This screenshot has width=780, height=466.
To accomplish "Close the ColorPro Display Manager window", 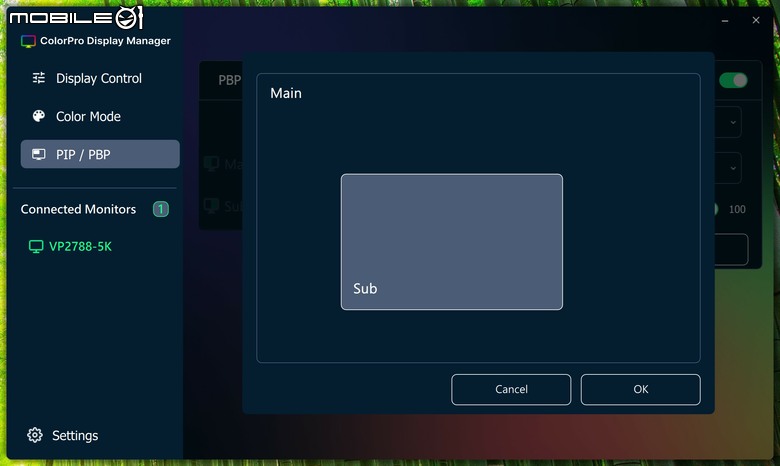I will point(756,20).
